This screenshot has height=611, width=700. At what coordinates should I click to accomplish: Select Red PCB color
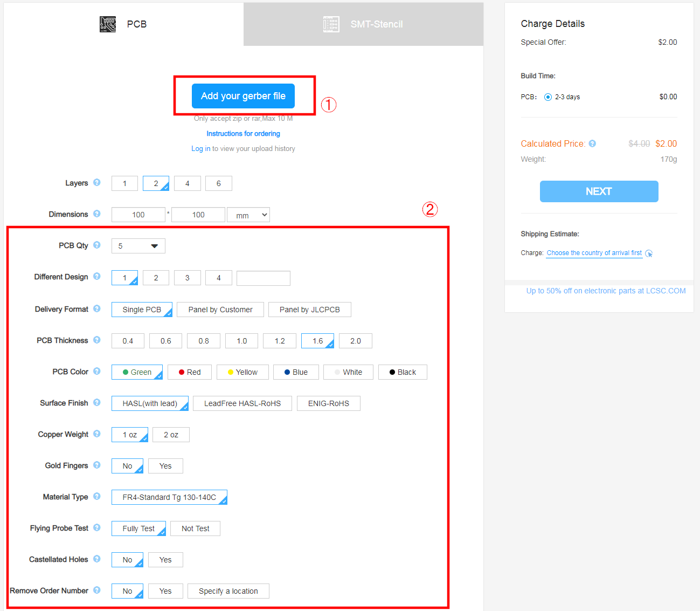click(190, 372)
